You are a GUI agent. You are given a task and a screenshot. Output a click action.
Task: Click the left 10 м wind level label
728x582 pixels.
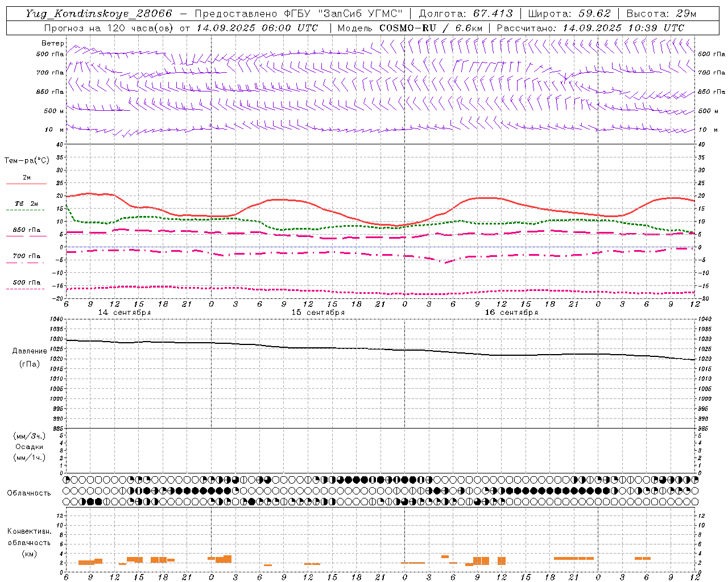pos(55,130)
